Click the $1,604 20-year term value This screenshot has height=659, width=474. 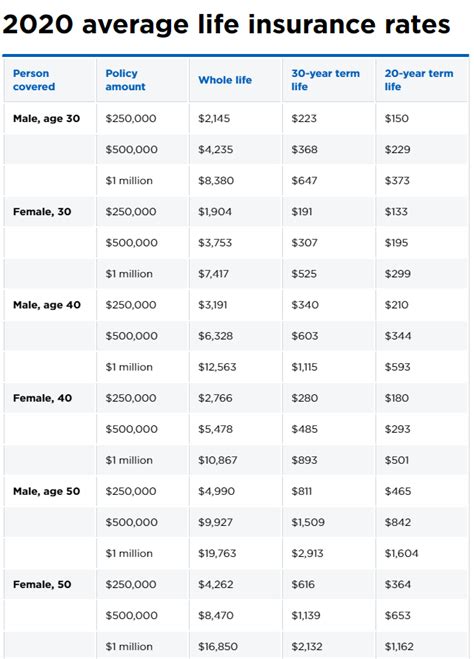pos(401,553)
